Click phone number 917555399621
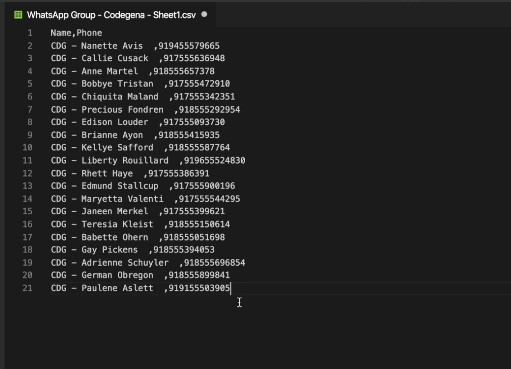 [194, 211]
